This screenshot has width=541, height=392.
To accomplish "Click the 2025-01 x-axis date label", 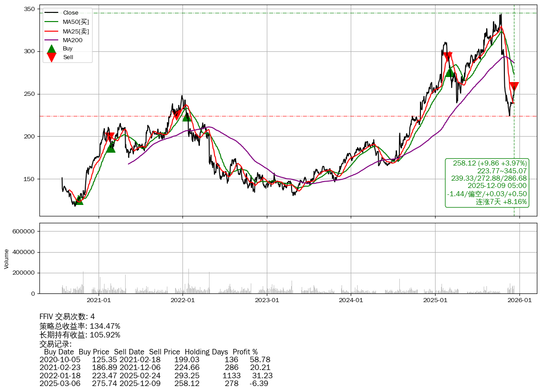I will pos(435,300).
